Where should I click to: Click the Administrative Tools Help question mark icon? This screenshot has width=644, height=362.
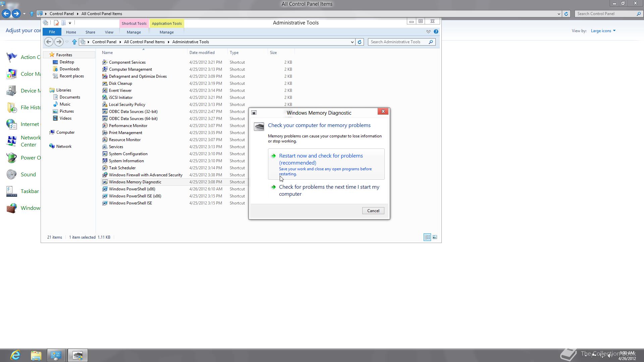pyautogui.click(x=436, y=32)
